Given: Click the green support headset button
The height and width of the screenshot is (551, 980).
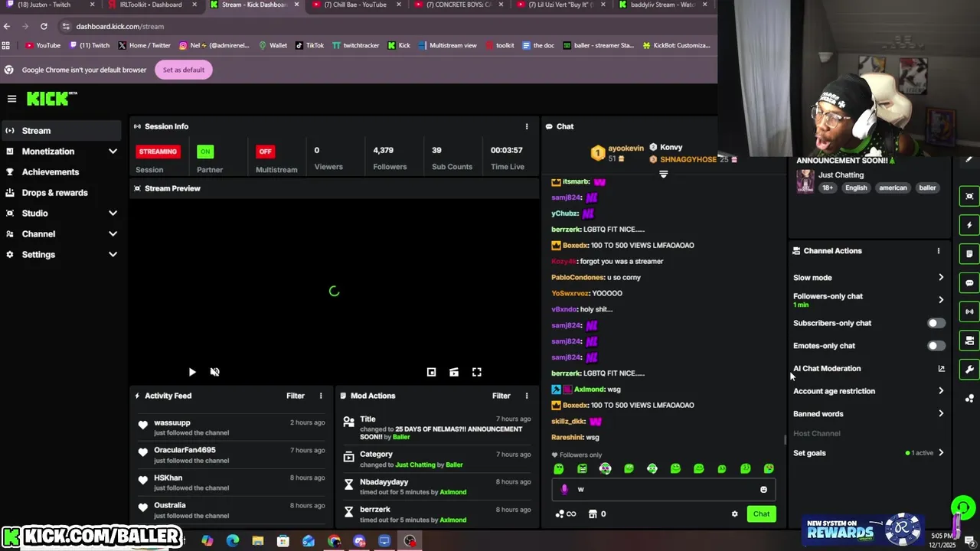Looking at the screenshot, I should pos(962,507).
